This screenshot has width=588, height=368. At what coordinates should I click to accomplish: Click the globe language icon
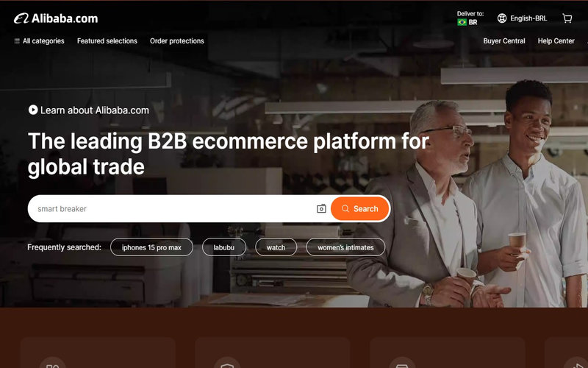tap(502, 18)
